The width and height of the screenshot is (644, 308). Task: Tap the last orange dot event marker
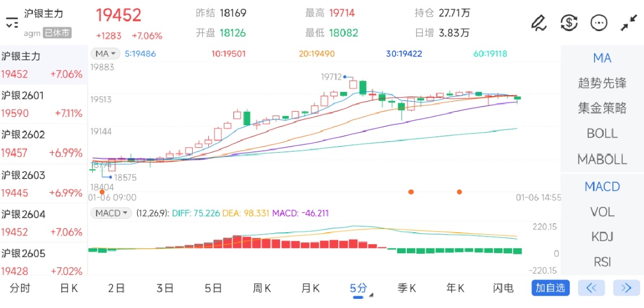pyautogui.click(x=459, y=191)
